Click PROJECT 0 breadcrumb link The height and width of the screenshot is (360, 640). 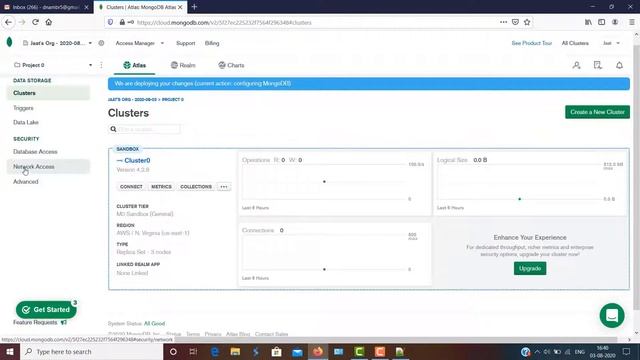173,100
